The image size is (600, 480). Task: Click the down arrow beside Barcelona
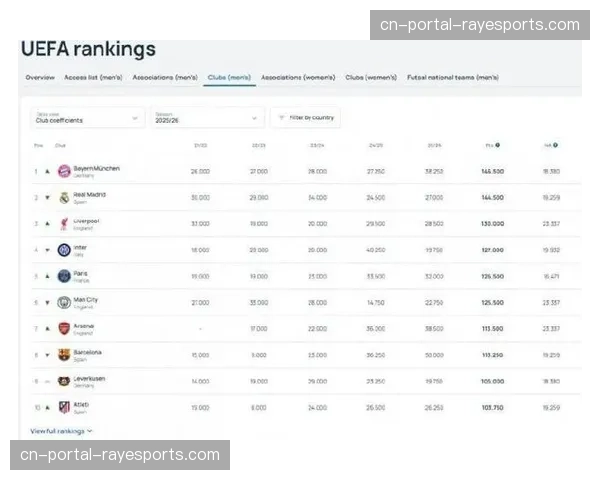pyautogui.click(x=47, y=355)
